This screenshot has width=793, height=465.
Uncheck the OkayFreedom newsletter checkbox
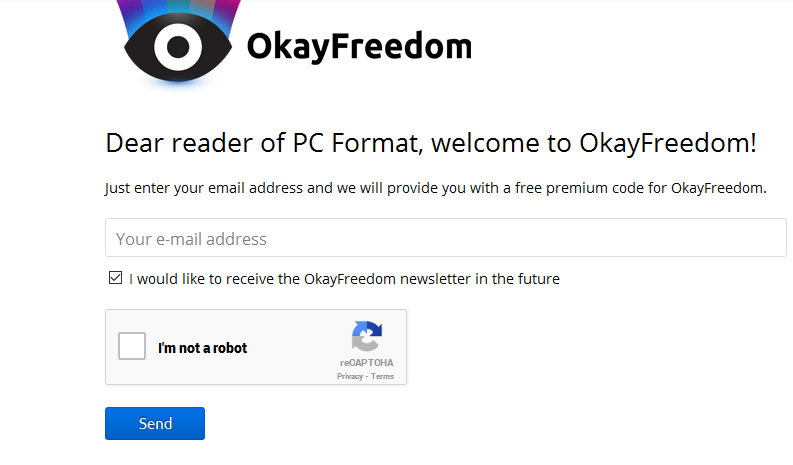[x=115, y=278]
